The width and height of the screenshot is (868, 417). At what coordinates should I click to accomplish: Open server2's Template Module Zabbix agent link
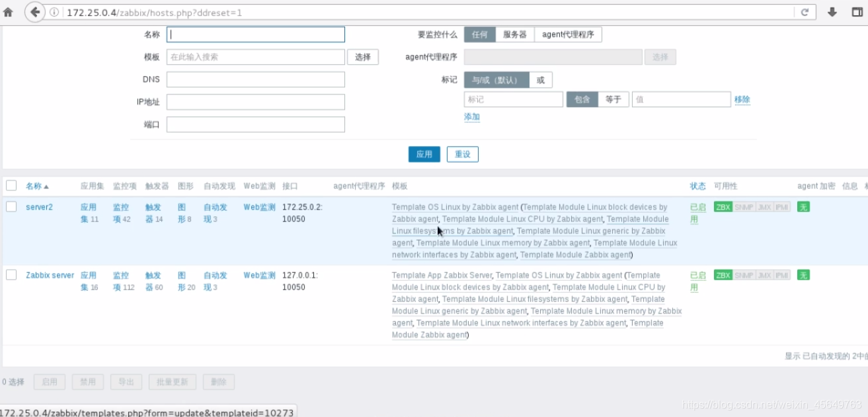pyautogui.click(x=575, y=255)
